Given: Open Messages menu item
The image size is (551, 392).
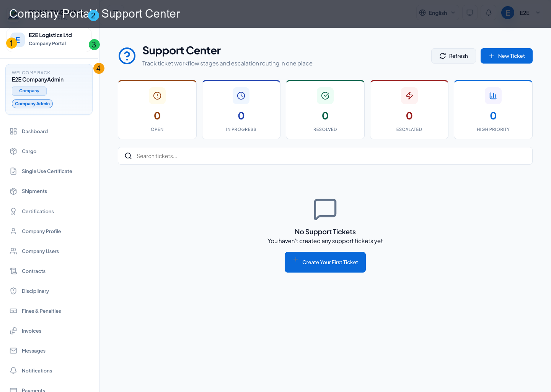Looking at the screenshot, I should point(50,351).
